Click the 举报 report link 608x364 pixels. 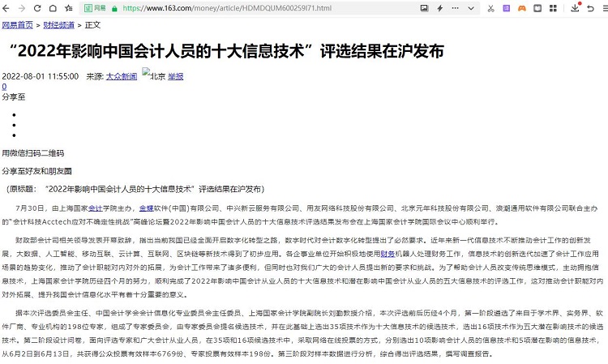point(175,76)
